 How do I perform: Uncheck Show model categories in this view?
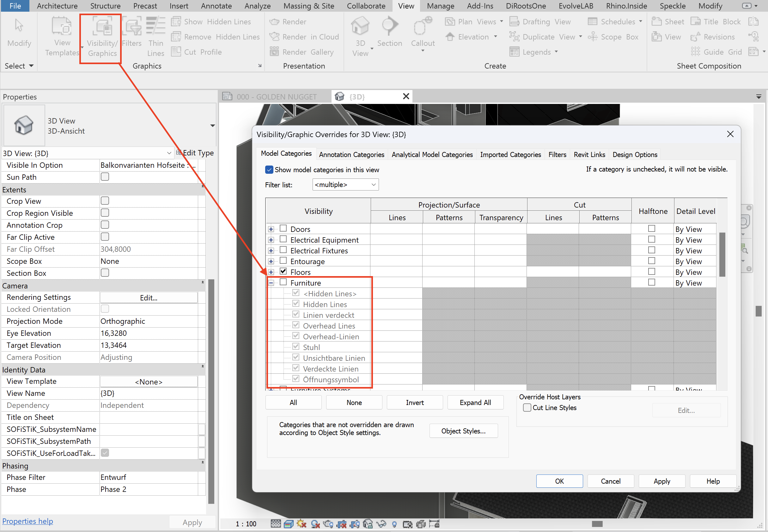point(269,170)
